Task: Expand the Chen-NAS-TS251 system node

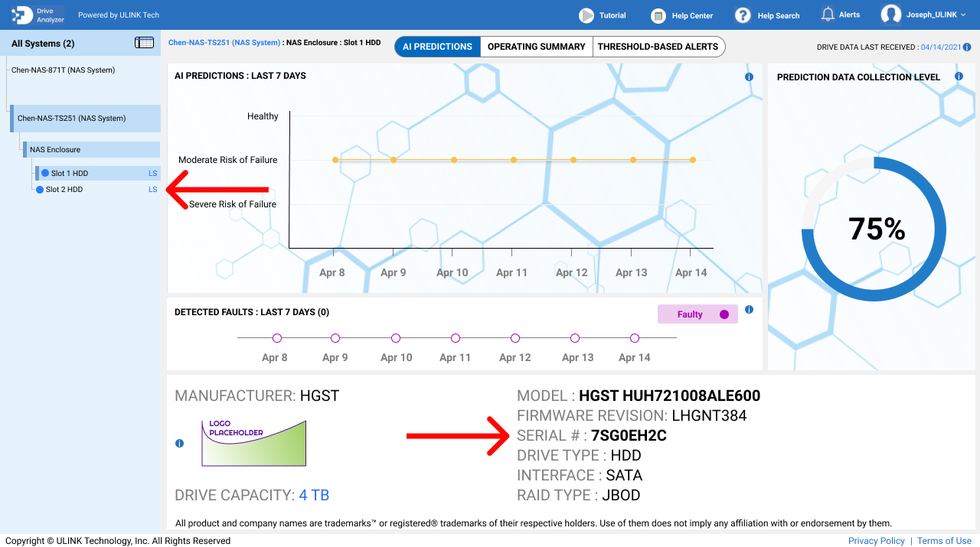Action: click(71, 119)
